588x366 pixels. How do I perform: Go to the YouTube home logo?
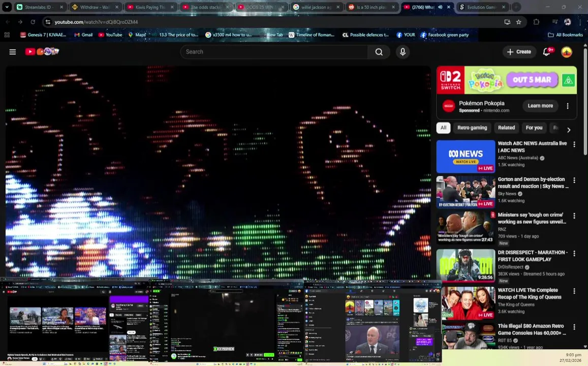(42, 51)
